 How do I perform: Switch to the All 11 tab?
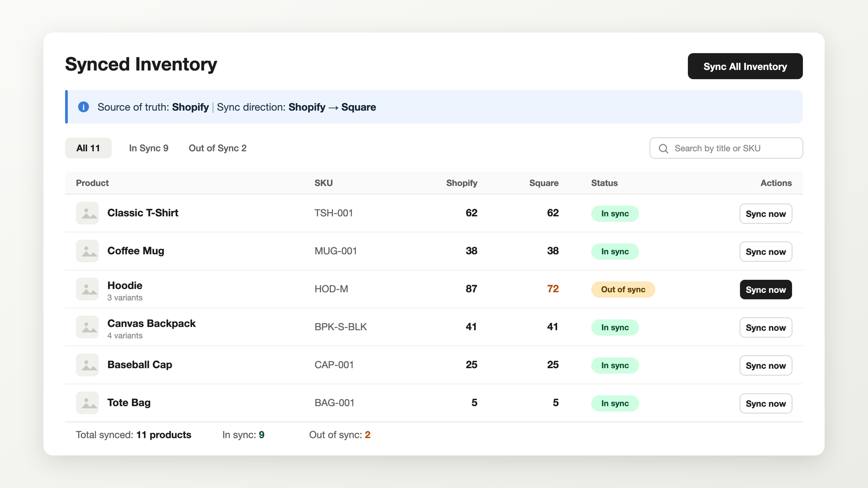coord(88,148)
